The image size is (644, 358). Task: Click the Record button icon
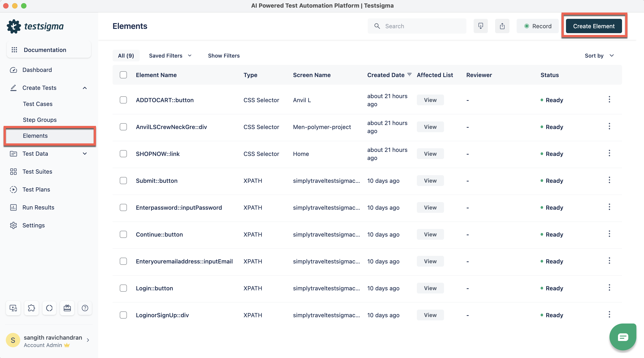pyautogui.click(x=526, y=26)
